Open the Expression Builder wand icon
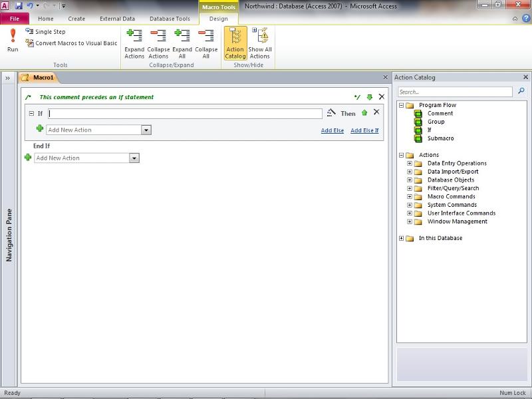Viewport: 532px width, 399px height. [331, 112]
